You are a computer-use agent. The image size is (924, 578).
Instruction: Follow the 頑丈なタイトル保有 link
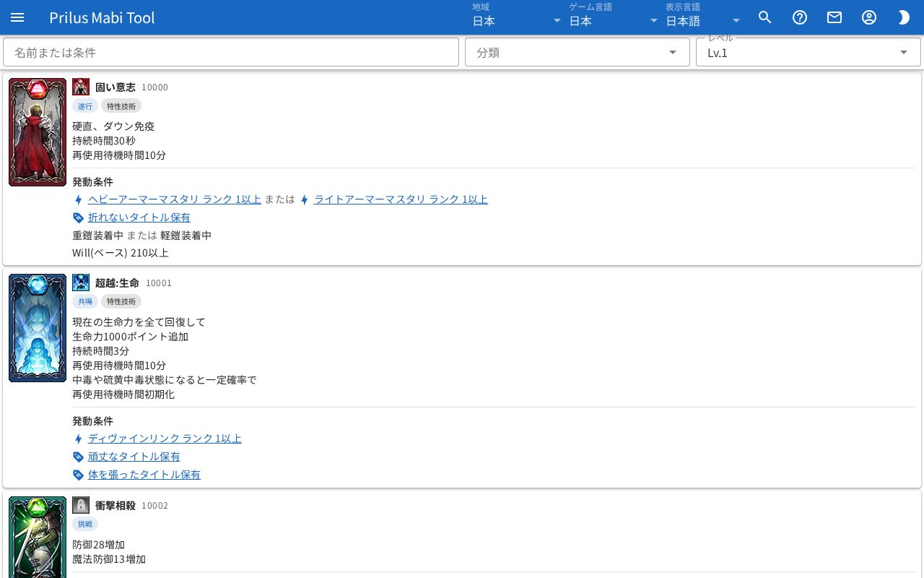tap(134, 457)
